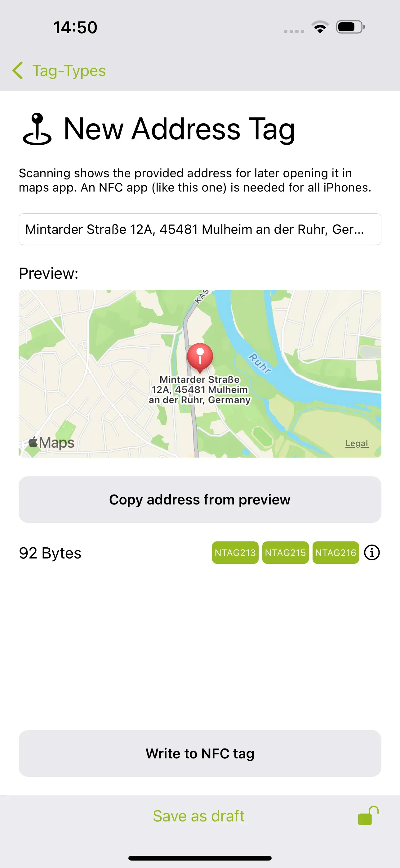Tap Copy address from preview

200,500
